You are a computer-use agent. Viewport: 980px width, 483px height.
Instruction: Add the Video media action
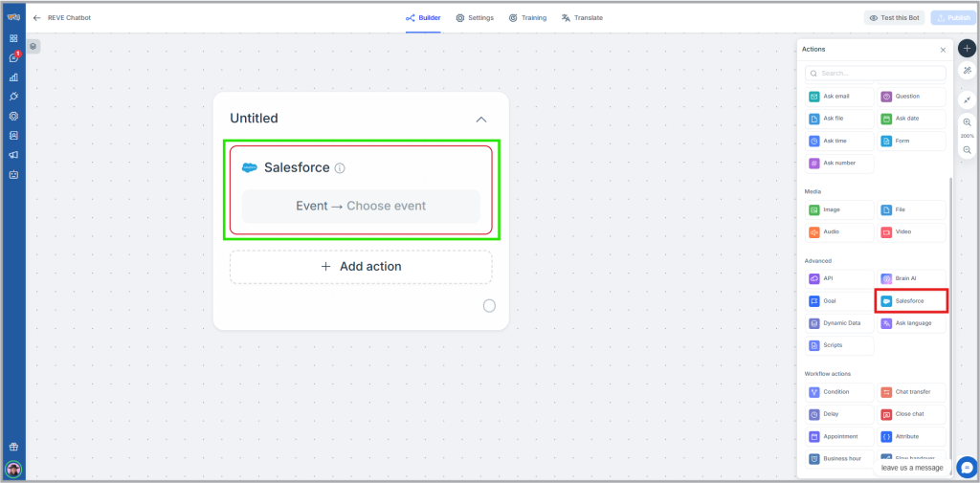[911, 231]
